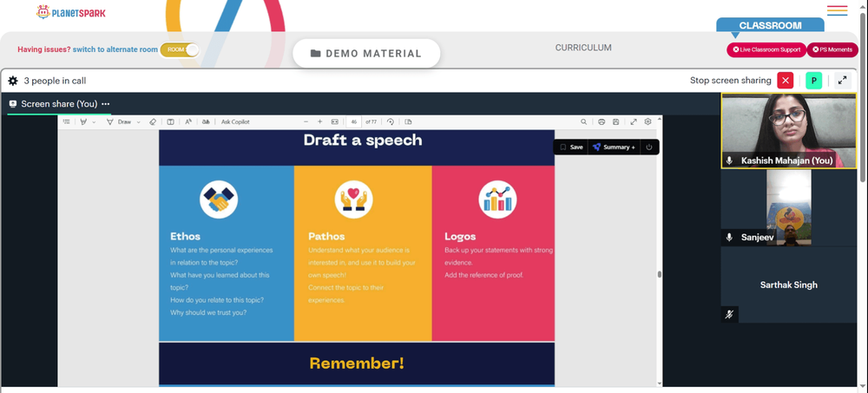Open the Classroom tab

(770, 25)
